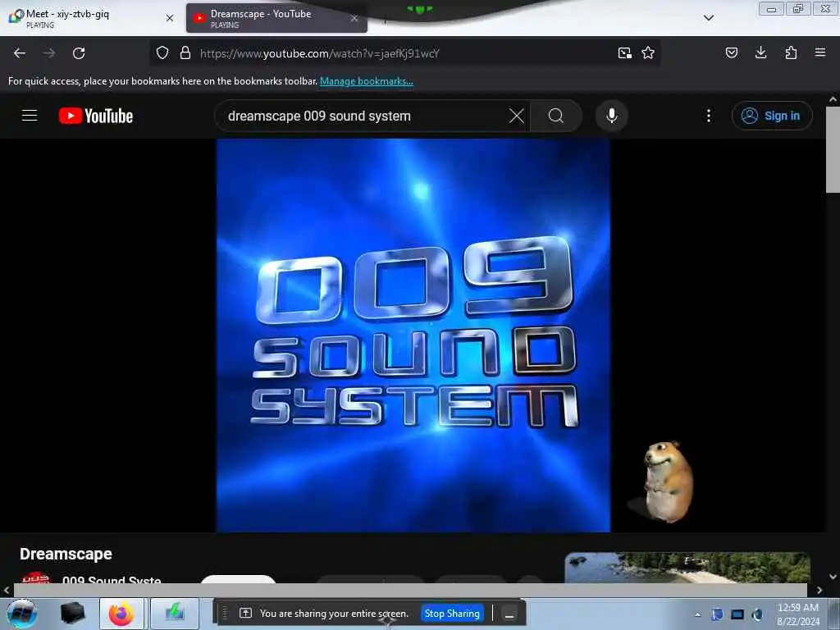
Task: Click Sign in button
Action: pyautogui.click(x=772, y=116)
